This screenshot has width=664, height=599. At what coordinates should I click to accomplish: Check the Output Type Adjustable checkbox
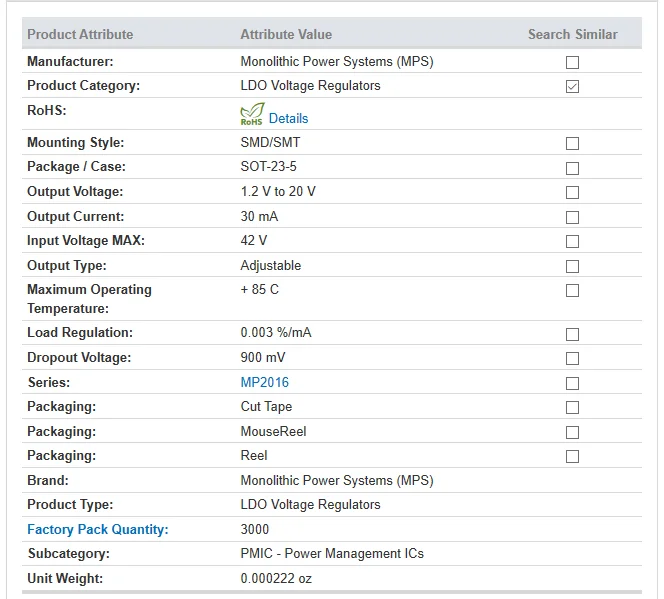[572, 266]
